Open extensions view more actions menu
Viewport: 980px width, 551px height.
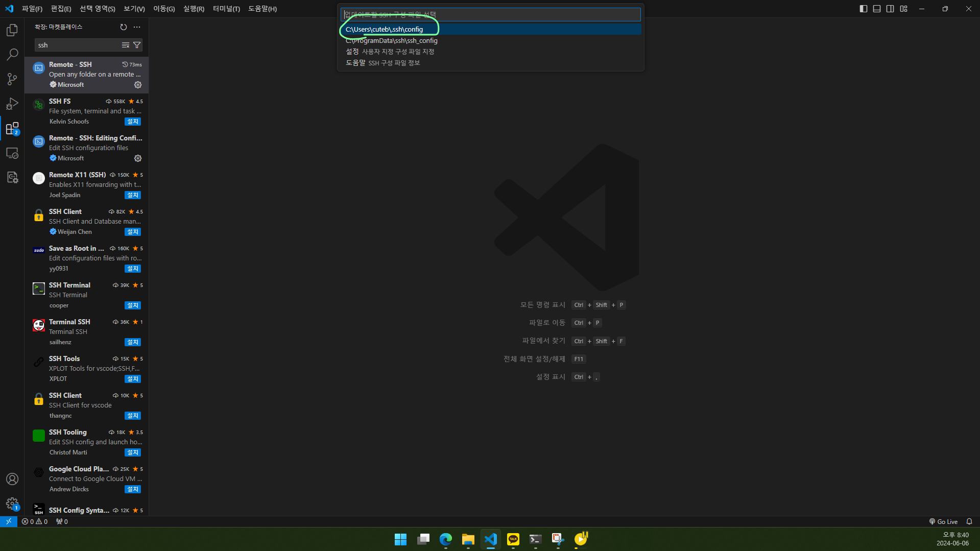coord(137,27)
